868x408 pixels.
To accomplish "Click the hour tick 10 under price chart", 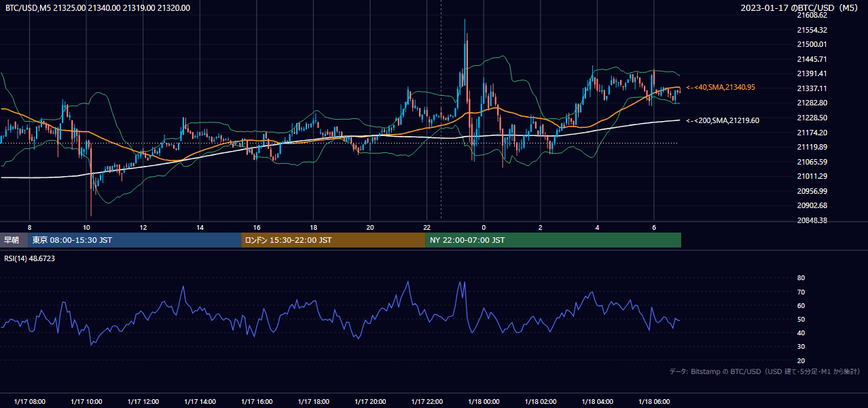I will (x=86, y=227).
